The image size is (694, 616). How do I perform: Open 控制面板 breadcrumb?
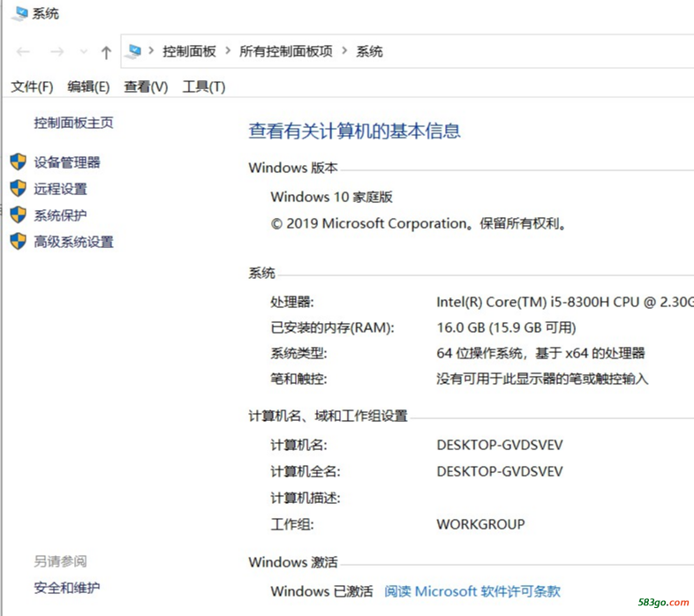coord(189,51)
